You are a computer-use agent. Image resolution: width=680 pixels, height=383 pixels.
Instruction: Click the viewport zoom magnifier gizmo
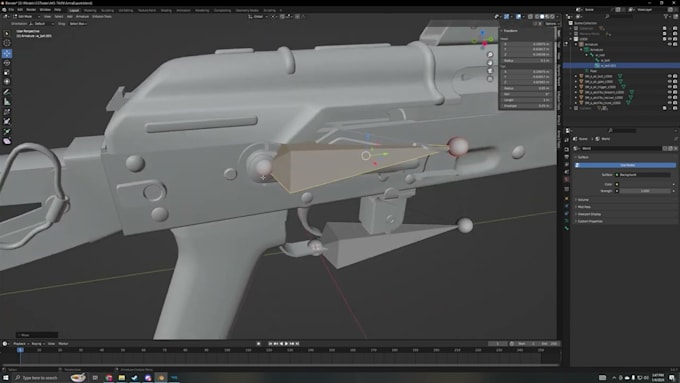(490, 55)
